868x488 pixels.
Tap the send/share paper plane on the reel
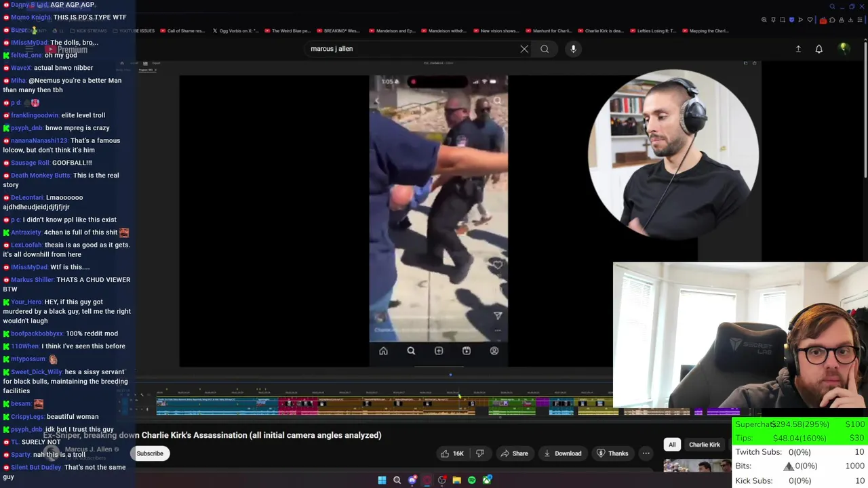tap(498, 315)
